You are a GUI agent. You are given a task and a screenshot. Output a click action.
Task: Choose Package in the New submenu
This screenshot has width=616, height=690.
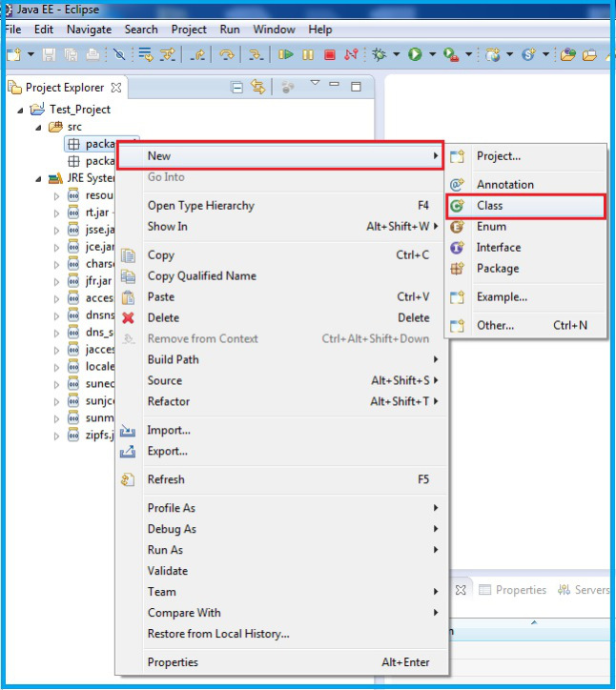(x=525, y=269)
